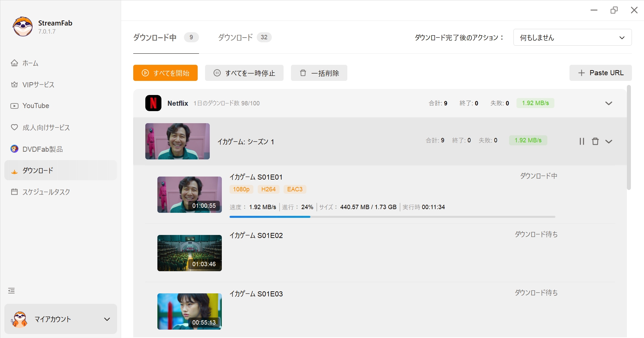Collapse the sidebar with the menu icon

[11, 291]
